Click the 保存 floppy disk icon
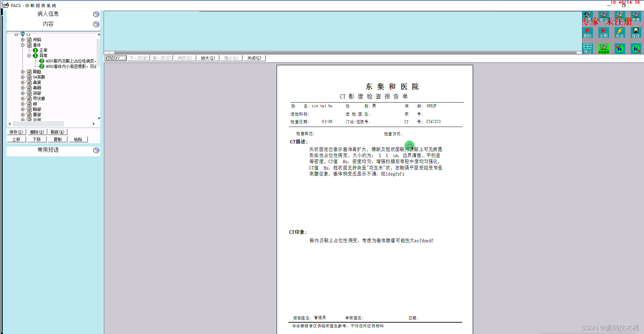The width and height of the screenshot is (644, 334). pos(636,32)
